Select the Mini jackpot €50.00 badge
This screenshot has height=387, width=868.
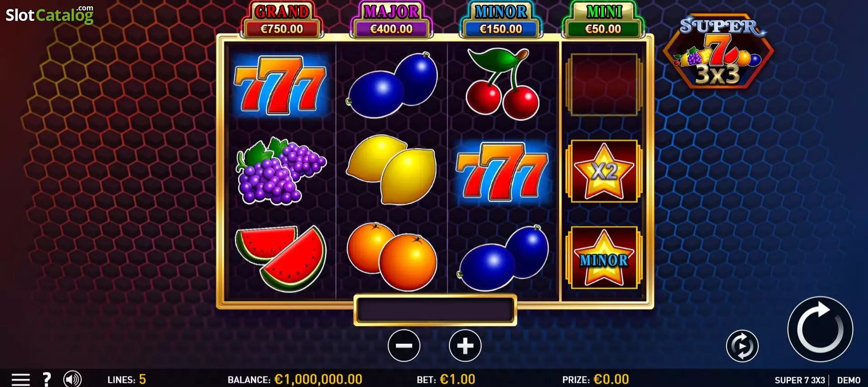(603, 20)
